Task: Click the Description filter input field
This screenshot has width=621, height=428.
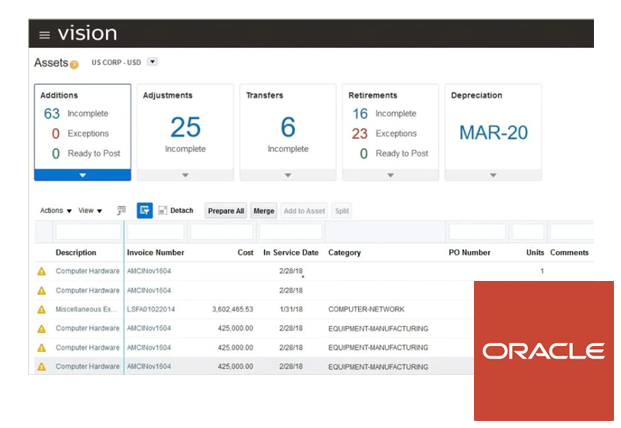Action: (88, 232)
